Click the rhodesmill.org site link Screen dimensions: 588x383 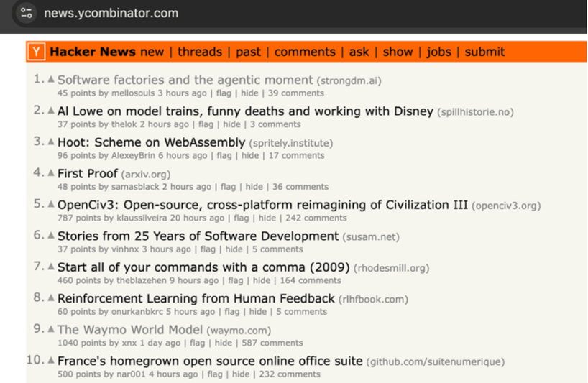point(392,268)
